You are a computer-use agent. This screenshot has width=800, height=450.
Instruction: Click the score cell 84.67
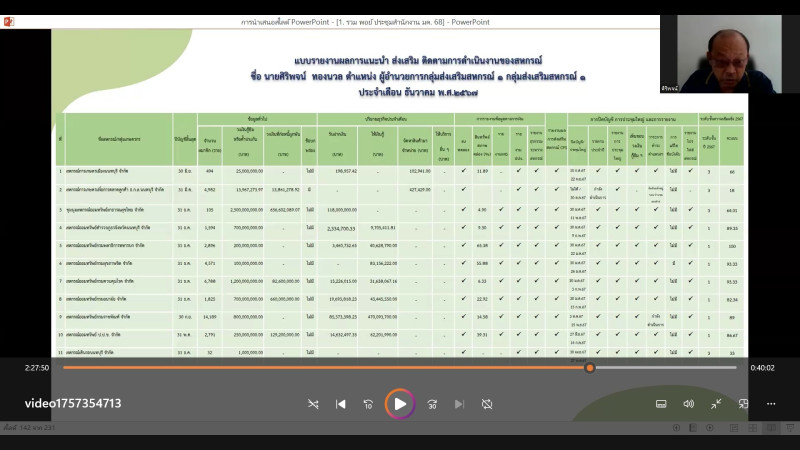point(732,335)
